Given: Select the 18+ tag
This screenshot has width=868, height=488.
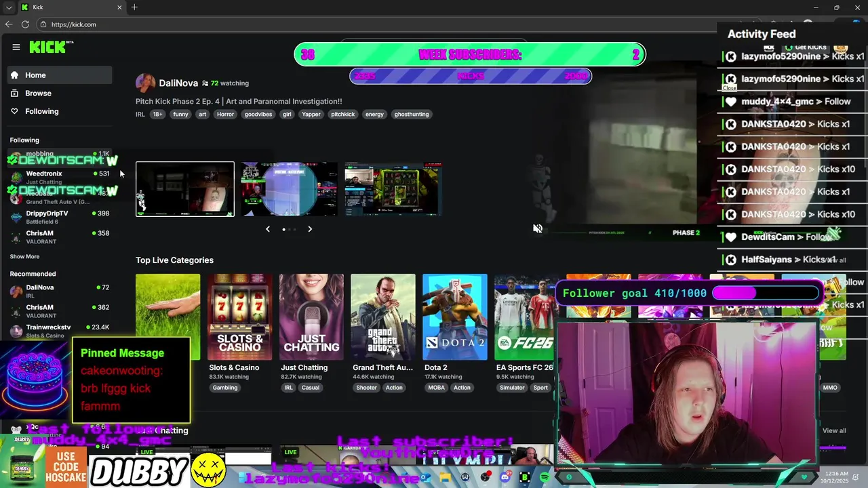Looking at the screenshot, I should pyautogui.click(x=157, y=115).
